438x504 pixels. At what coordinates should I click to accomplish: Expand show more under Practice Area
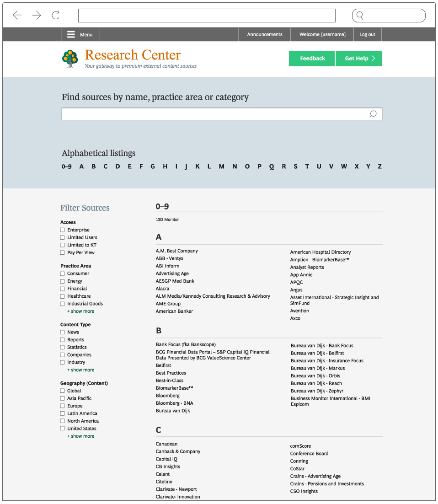[80, 311]
